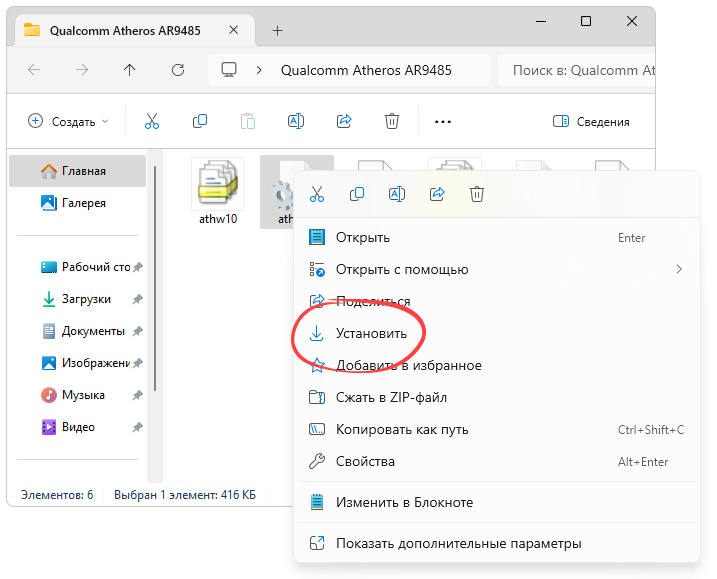The image size is (717, 579).
Task: Click the Rename icon in Explorer toolbar
Action: pyautogui.click(x=296, y=121)
